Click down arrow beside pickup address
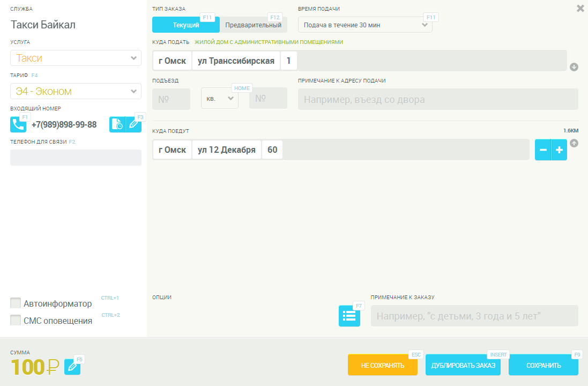588x386 pixels. coord(574,67)
